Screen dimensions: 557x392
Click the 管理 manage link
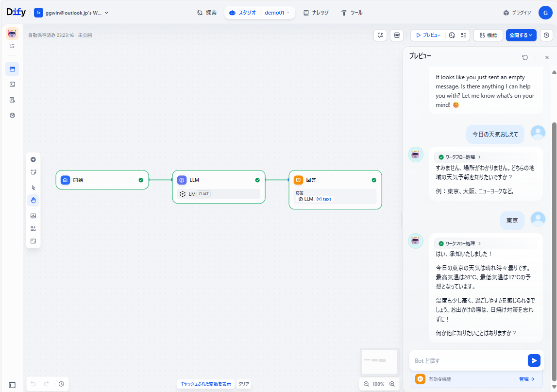coord(526,379)
